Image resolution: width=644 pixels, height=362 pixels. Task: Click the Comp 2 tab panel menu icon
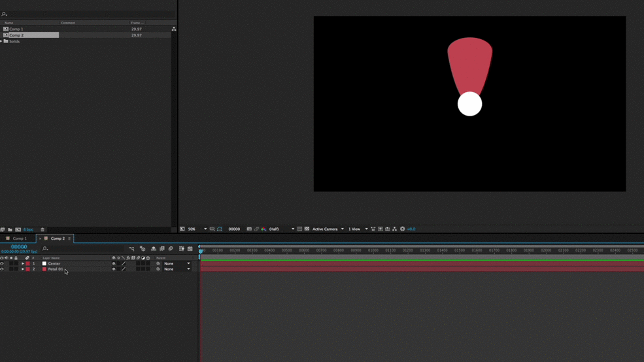tap(69, 239)
